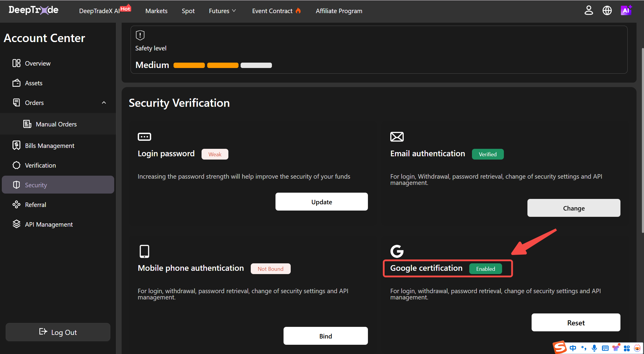Click the Sogou input method icon
The width and height of the screenshot is (644, 354).
click(x=560, y=347)
